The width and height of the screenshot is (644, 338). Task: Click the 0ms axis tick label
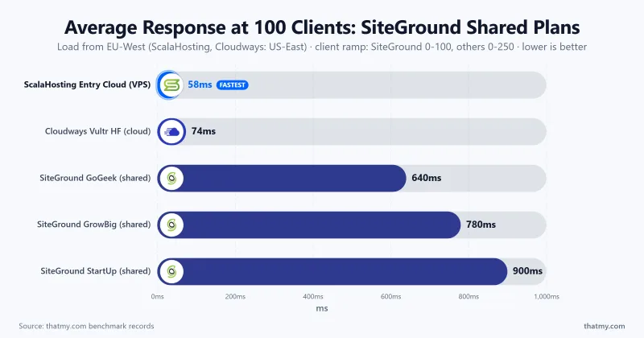click(157, 296)
